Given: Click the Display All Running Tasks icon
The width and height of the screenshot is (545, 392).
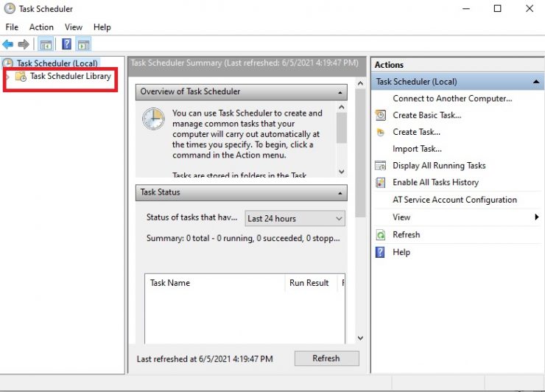Looking at the screenshot, I should pyautogui.click(x=381, y=166).
